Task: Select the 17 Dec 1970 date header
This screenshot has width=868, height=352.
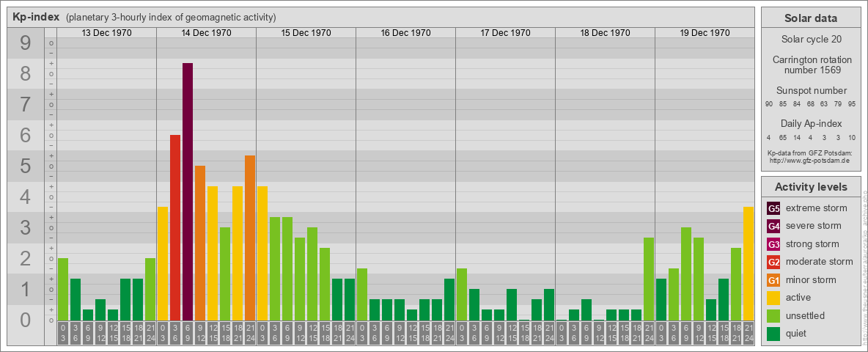Action: (505, 33)
